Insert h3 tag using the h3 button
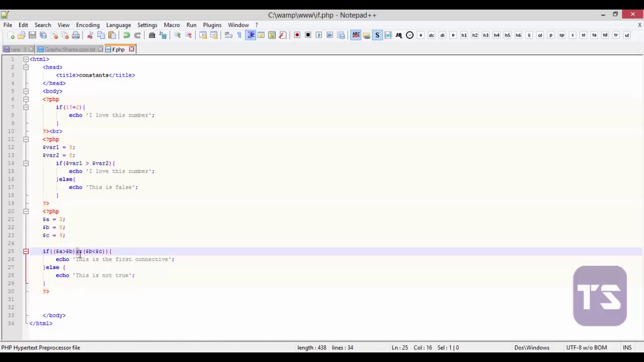The width and height of the screenshot is (644, 362). [x=486, y=35]
